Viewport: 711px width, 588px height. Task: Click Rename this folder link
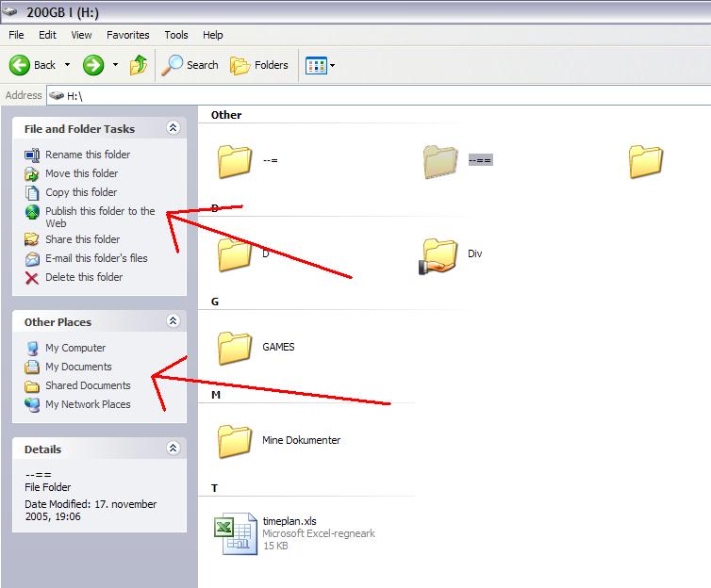(88, 155)
